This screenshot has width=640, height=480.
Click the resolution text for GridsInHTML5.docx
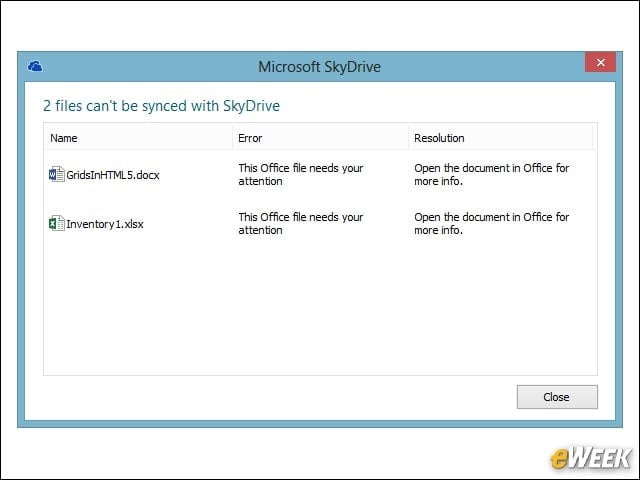(x=491, y=174)
